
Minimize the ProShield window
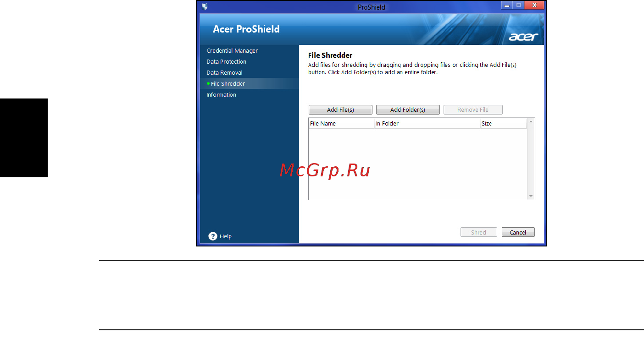coord(507,5)
